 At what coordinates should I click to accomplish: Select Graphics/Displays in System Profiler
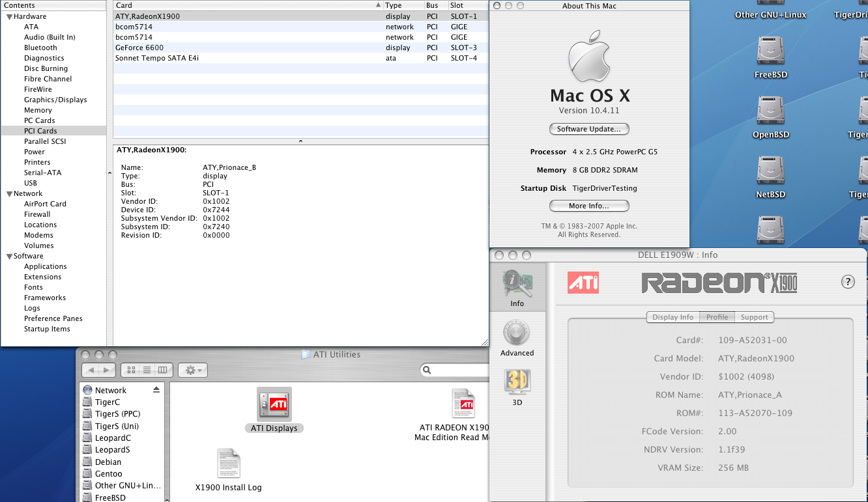tap(55, 100)
